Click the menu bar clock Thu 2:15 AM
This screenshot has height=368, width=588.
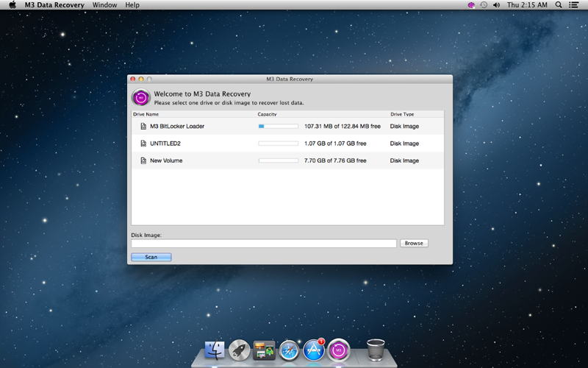[x=527, y=5]
